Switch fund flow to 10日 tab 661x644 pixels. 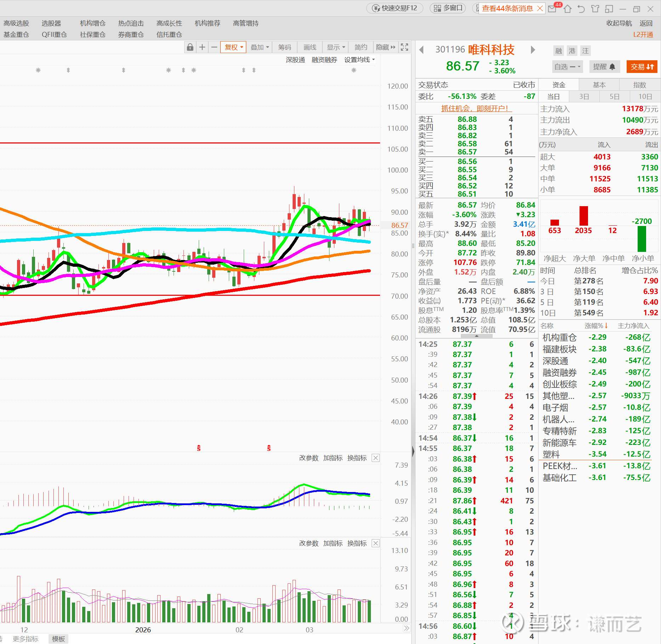[x=645, y=96]
